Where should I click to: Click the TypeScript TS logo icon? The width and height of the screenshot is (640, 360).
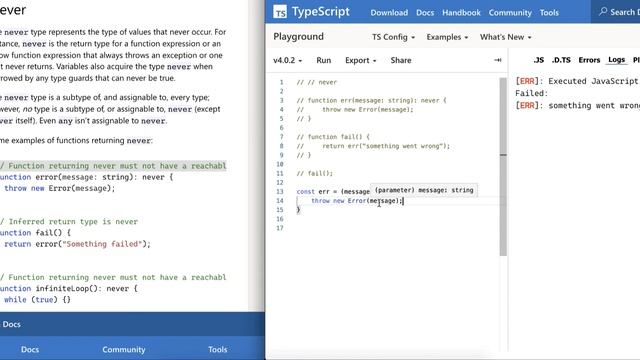pyautogui.click(x=280, y=12)
